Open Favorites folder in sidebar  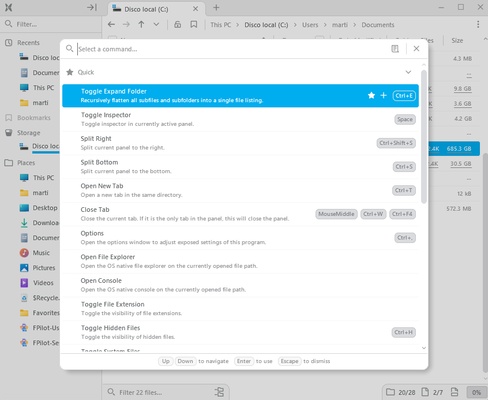[39, 313]
